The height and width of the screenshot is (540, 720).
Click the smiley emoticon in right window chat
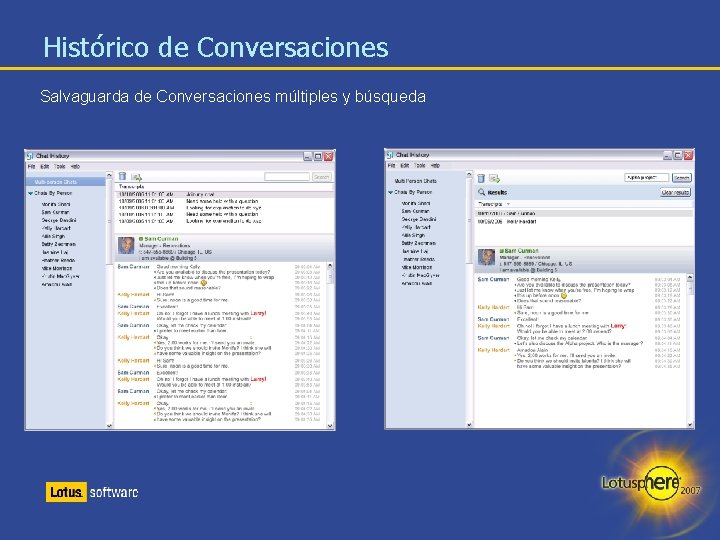[564, 296]
